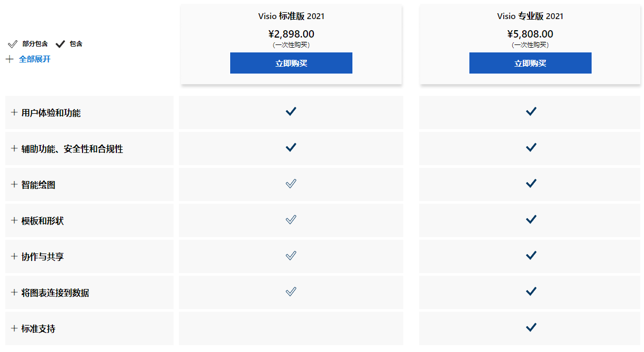
Task: Buy Visio 标准版 2021 with 立即购买
Action: (x=291, y=63)
